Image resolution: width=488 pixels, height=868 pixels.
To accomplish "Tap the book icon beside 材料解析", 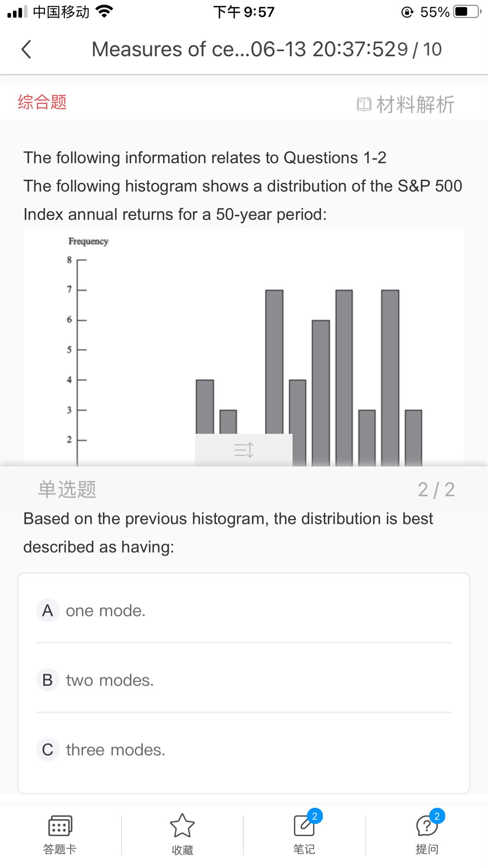I will pos(364,104).
